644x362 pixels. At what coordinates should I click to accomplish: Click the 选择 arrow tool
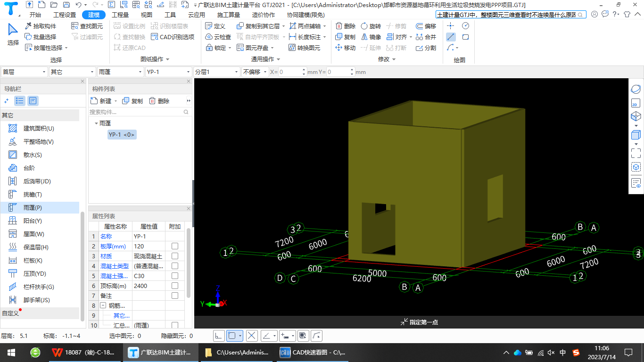13,34
